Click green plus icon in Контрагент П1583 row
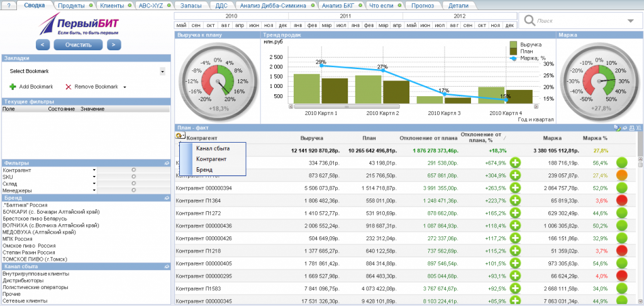The image size is (644, 306). 516,289
